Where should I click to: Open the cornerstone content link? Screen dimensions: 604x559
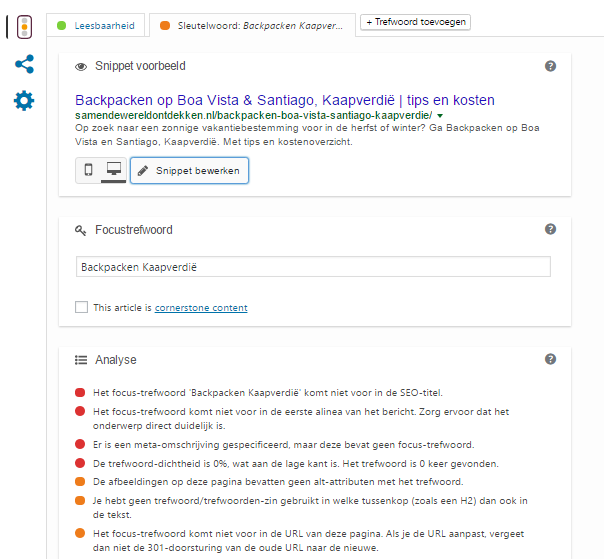coord(201,307)
